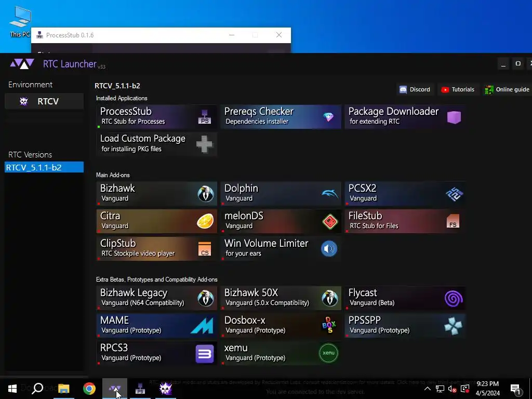Select the RTCV environment entry
Viewport: 532px width, 399px height.
click(x=44, y=101)
